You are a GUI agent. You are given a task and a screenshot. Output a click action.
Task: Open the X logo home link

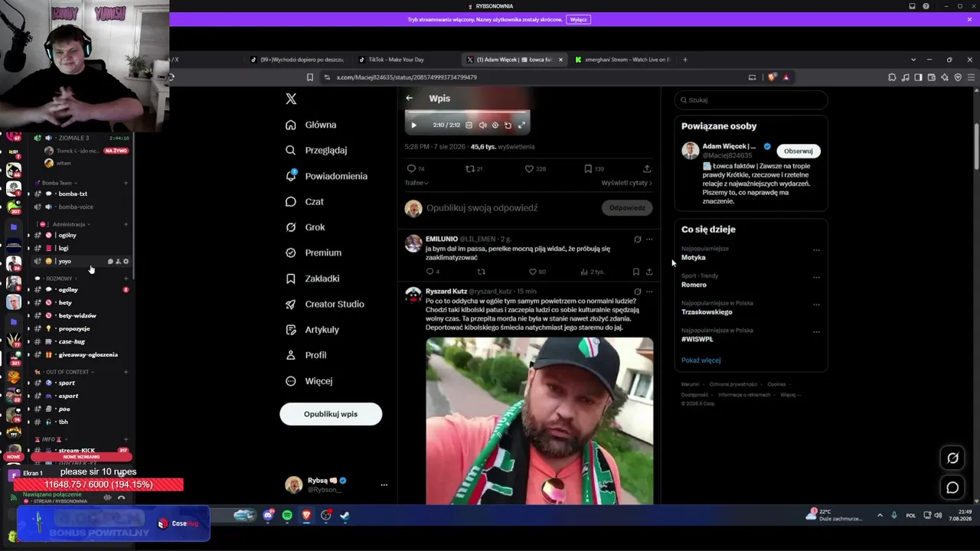pyautogui.click(x=291, y=99)
